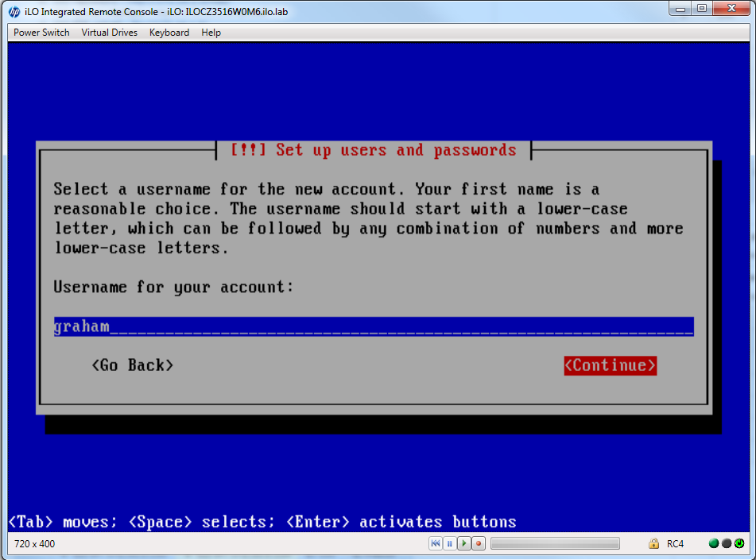Click the skip-to-start playback button
This screenshot has height=560, width=756.
(436, 543)
